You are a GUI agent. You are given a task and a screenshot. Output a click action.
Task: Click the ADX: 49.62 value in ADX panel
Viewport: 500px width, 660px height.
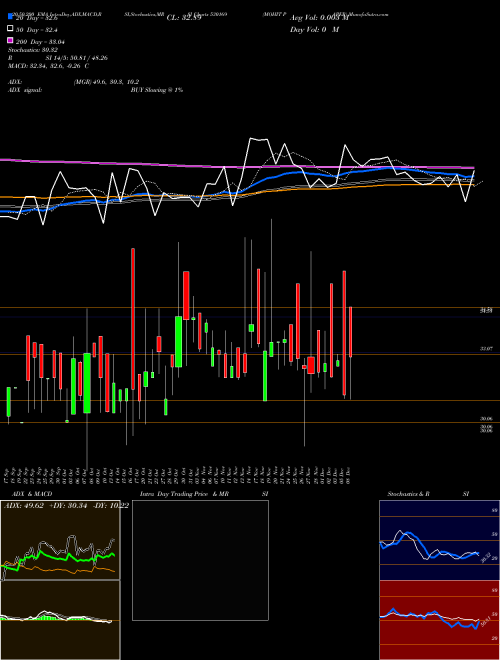(25, 506)
